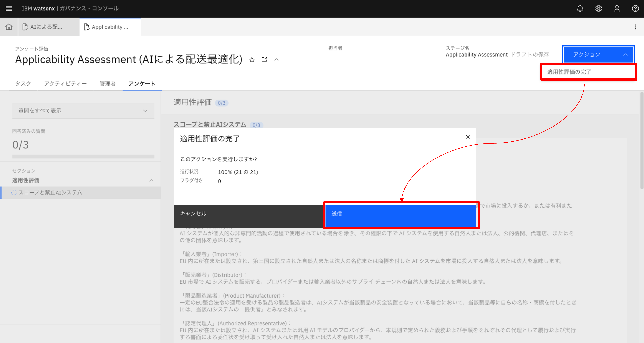The image size is (644, 343).
Task: Switch to the タスク tab
Action: pos(23,84)
